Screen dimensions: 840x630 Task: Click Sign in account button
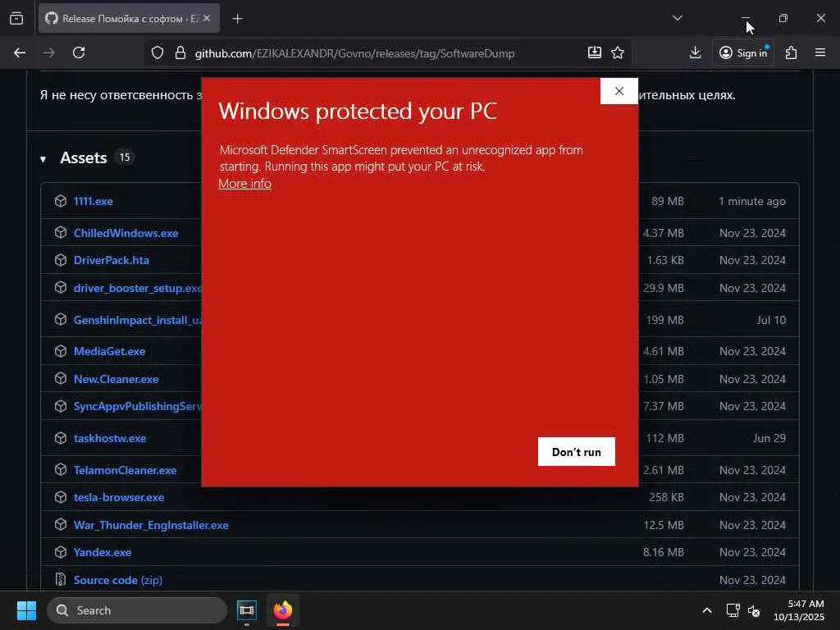coord(743,52)
